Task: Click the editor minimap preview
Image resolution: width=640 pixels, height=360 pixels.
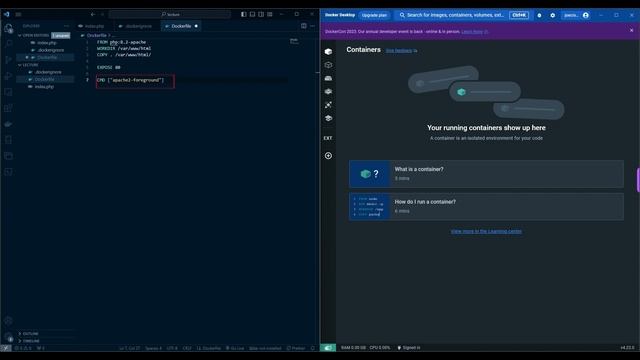Action: pos(294,41)
